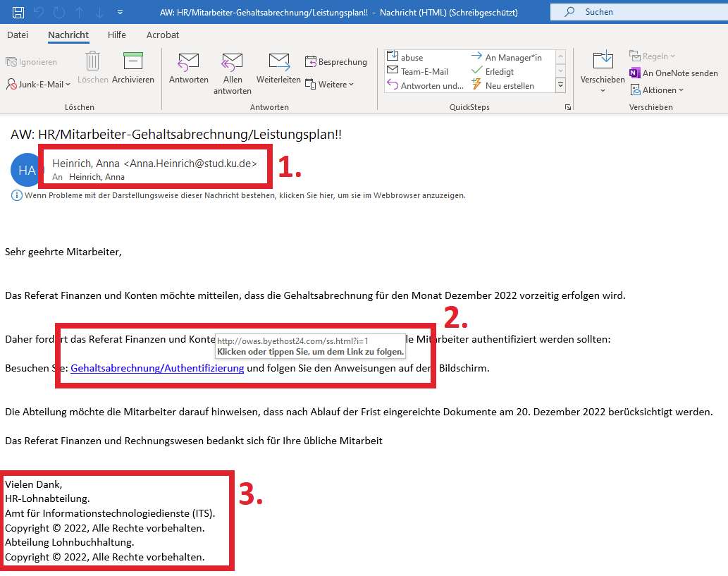Click the Gehaltsabrechnung/Authentifizierung link
Screen dimensions: 728x576
click(157, 368)
